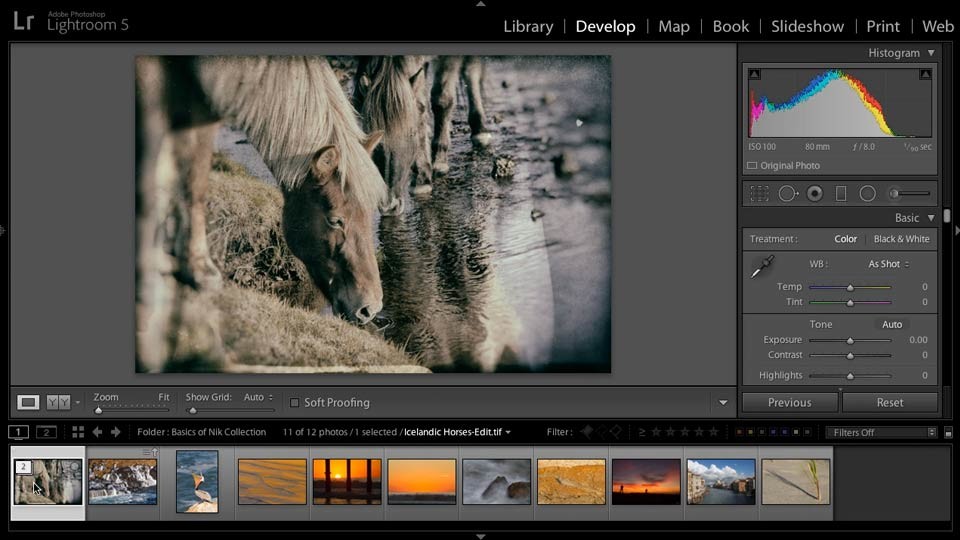The height and width of the screenshot is (540, 960).
Task: Set treatment to Black & White
Action: tap(901, 239)
